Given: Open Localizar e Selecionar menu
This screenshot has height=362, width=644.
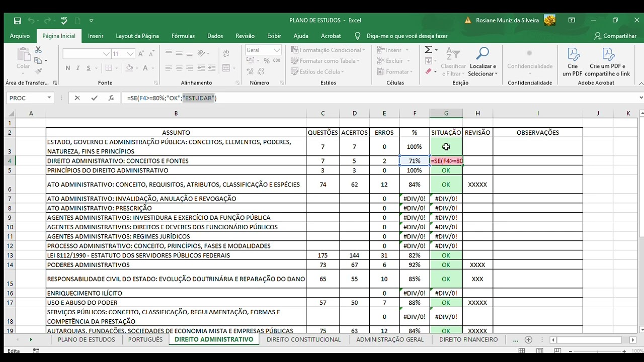Looking at the screenshot, I should [x=483, y=62].
